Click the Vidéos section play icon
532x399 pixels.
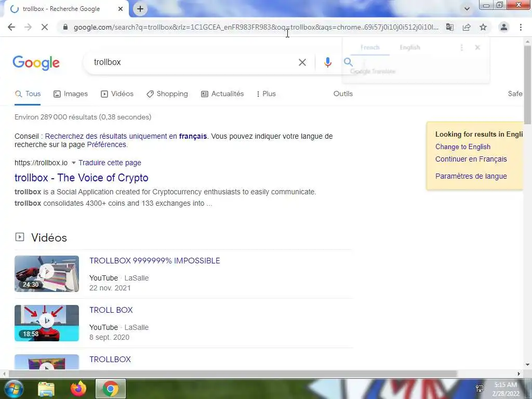(20, 237)
